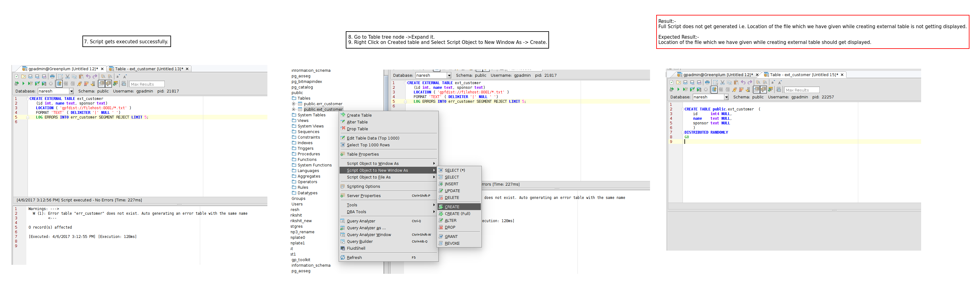Viewport: 980px width, 297px height.
Task: Click green Execute arrow in Untitled 13 window
Action: coord(24,84)
